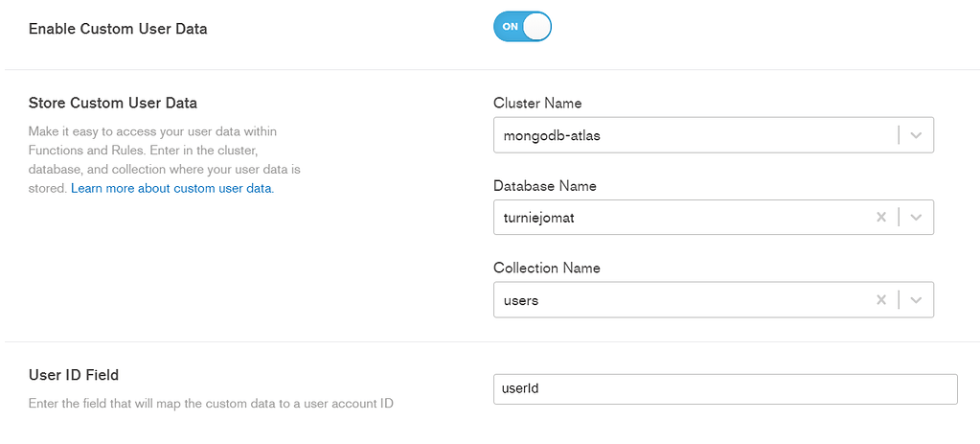Click the Database Name label
This screenshot has height=444, width=980.
pyautogui.click(x=543, y=185)
